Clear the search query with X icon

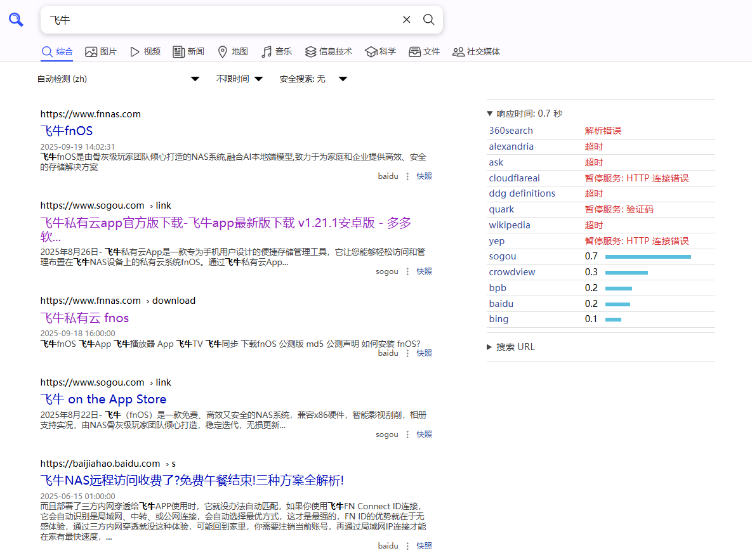pos(407,20)
